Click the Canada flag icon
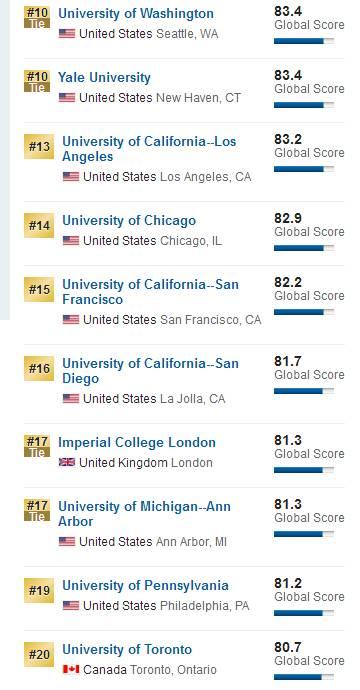 tap(71, 669)
